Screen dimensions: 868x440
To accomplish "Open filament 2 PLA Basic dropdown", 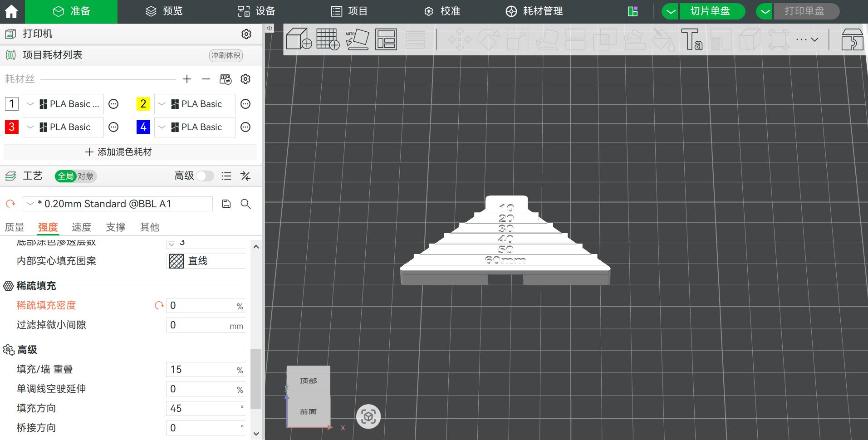I will click(195, 104).
